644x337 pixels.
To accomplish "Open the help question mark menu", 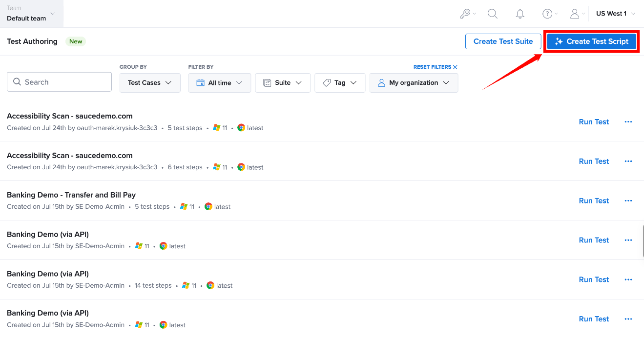I will coord(550,14).
